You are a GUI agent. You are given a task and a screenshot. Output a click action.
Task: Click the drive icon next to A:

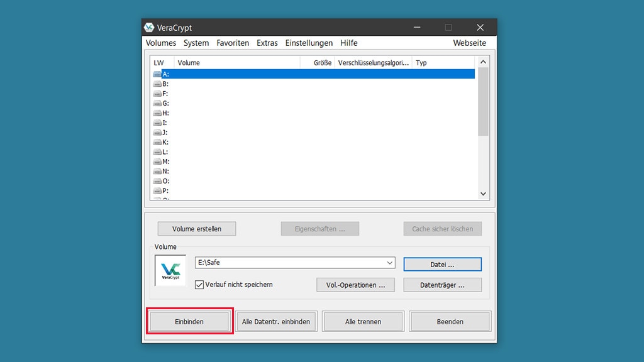click(x=156, y=74)
